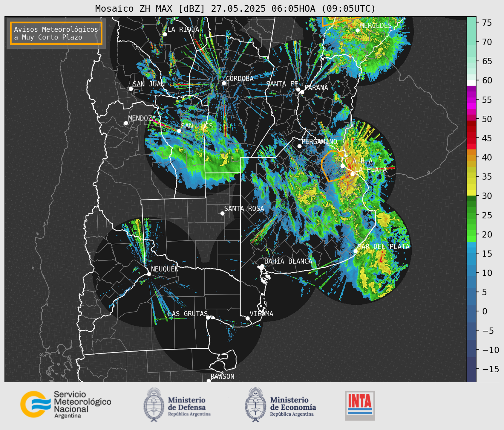Click the 40 dBZ orange band on colorbar
The image size is (504, 430).
tap(471, 157)
